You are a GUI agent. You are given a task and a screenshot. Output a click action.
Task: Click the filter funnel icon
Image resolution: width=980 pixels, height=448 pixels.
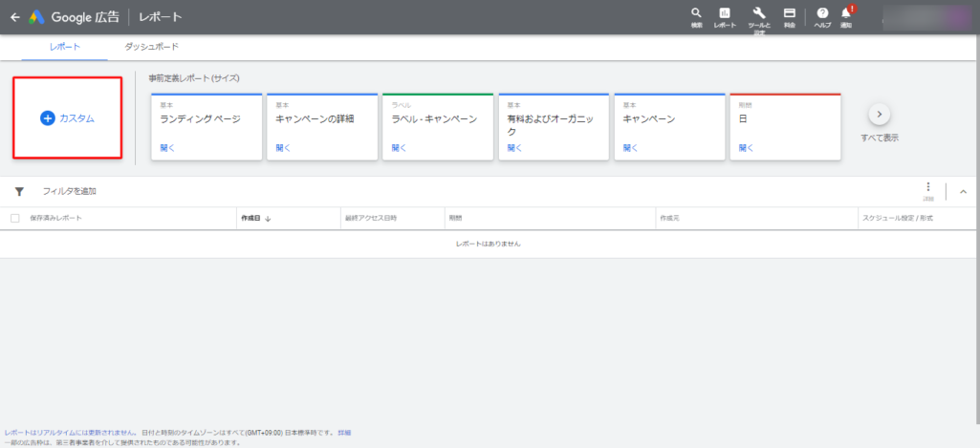click(19, 192)
